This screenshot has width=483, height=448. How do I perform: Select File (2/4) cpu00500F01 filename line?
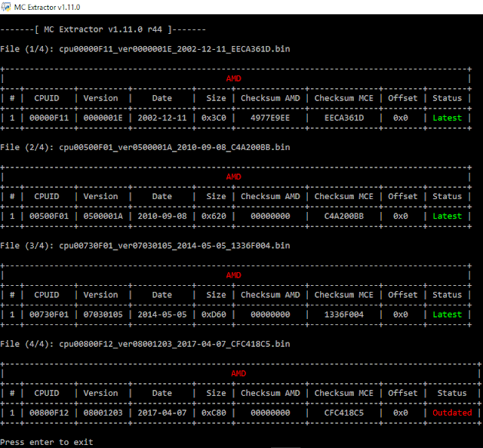click(x=145, y=148)
